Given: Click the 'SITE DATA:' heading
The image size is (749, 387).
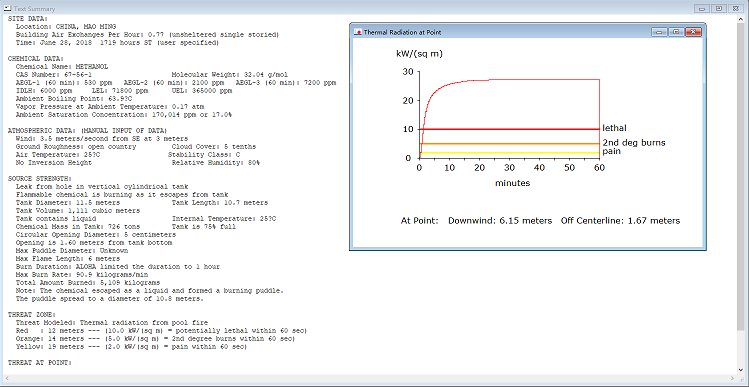Looking at the screenshot, I should coord(28,19).
